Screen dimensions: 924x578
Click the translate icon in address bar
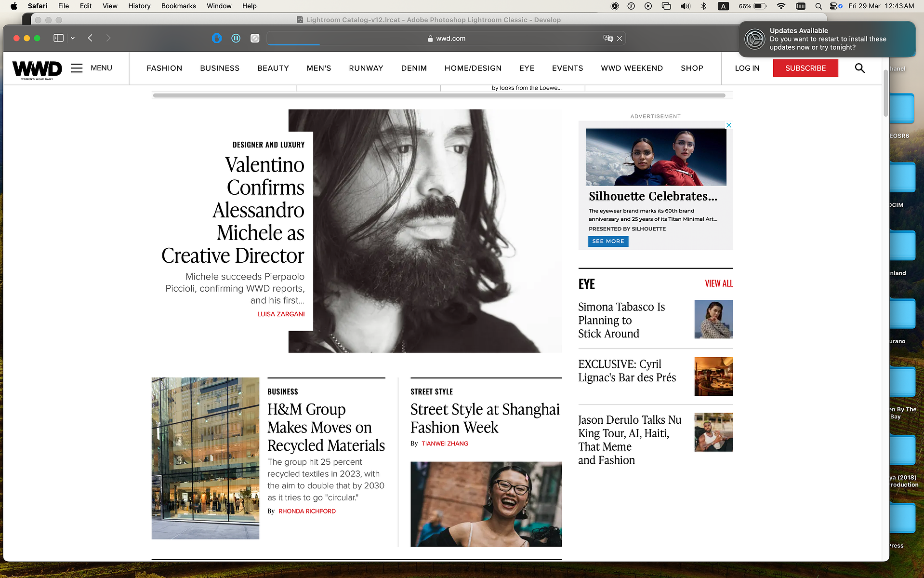click(608, 38)
